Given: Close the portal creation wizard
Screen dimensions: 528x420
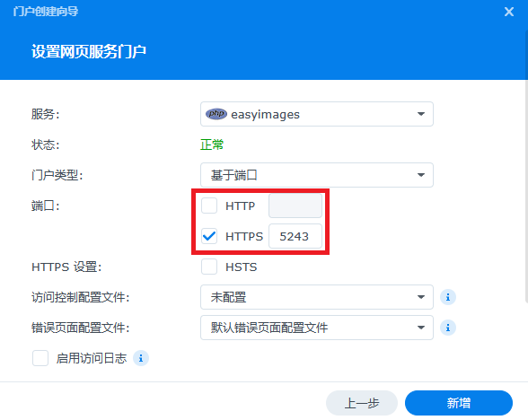Looking at the screenshot, I should 509,13.
